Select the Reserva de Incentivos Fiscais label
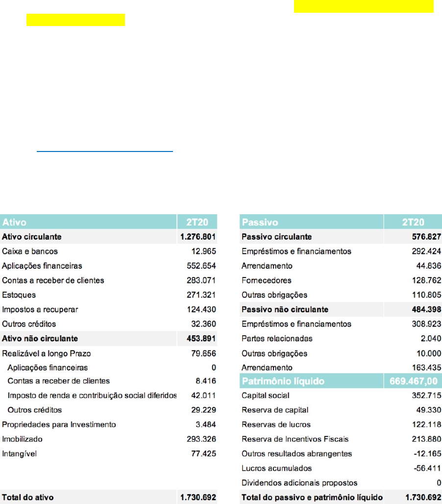This screenshot has height=504, width=442. (x=295, y=439)
